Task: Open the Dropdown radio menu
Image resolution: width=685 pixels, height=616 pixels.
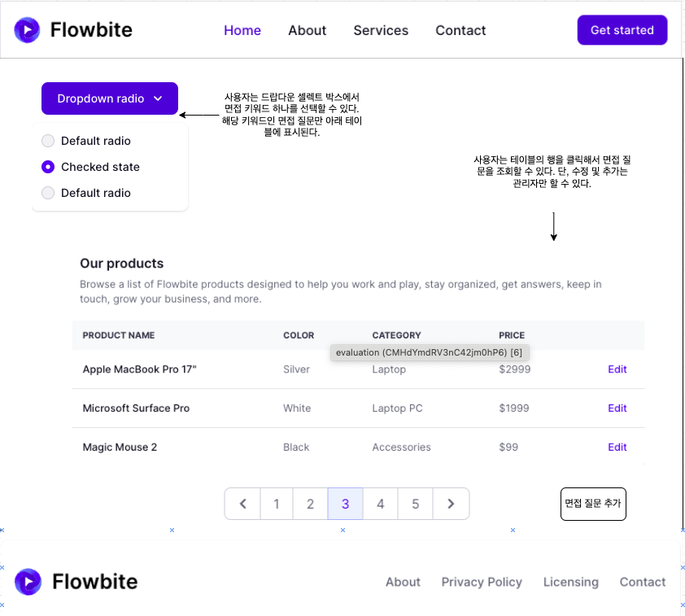Action: tap(110, 98)
